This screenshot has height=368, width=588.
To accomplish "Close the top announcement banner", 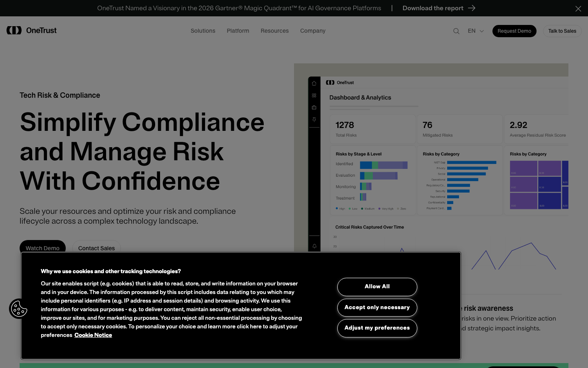I will pyautogui.click(x=578, y=9).
